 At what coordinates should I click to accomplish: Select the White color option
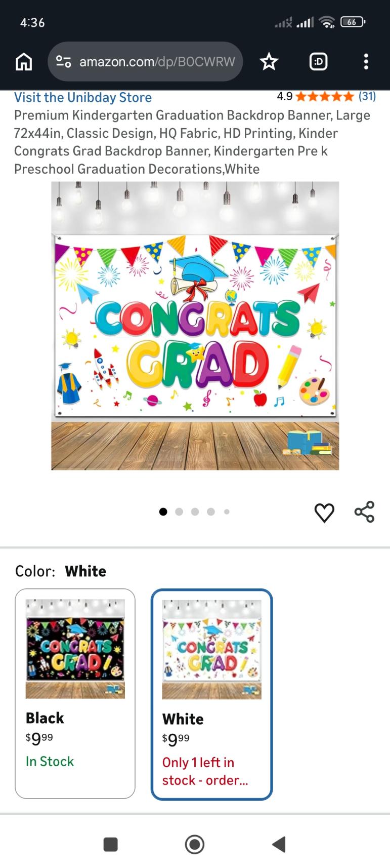click(x=211, y=694)
